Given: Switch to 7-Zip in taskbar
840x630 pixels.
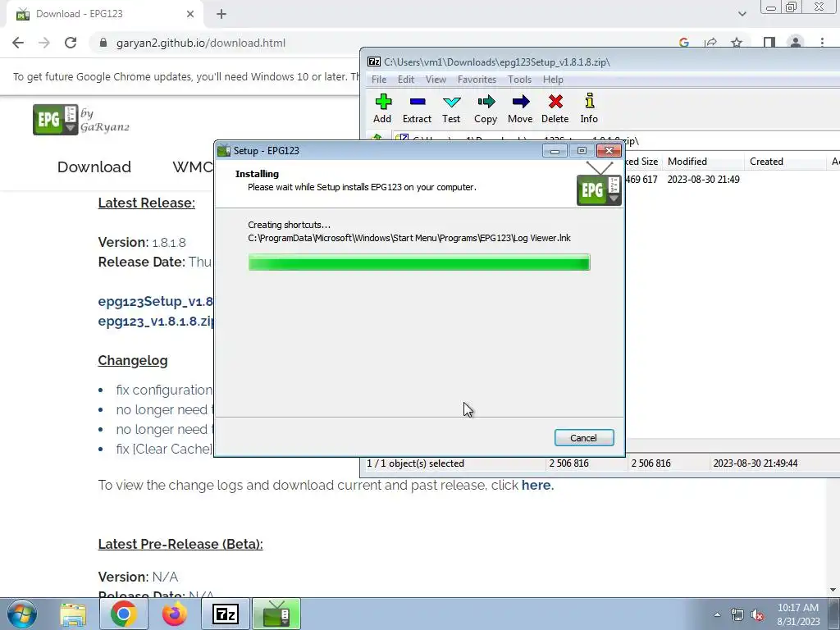Looking at the screenshot, I should (x=226, y=614).
